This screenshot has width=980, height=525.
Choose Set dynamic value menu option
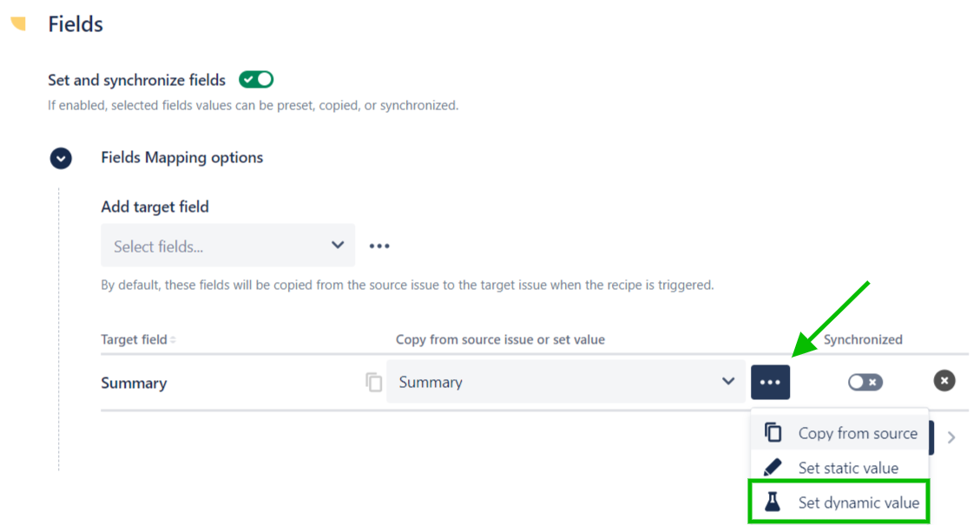tap(858, 502)
